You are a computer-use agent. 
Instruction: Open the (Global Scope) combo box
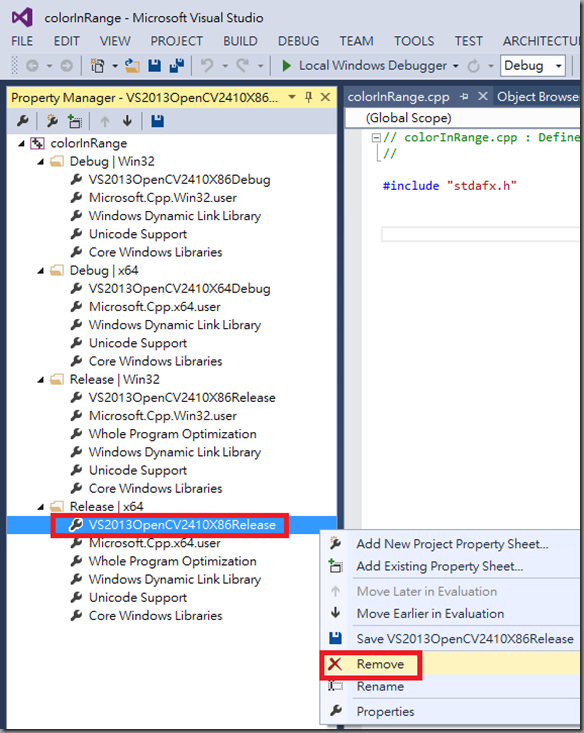click(x=463, y=118)
